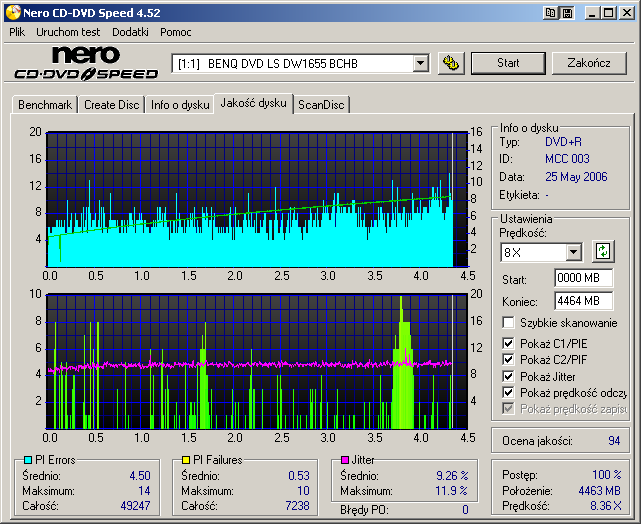
Task: Expand the BENQ drive selection dropdown
Action: [420, 63]
